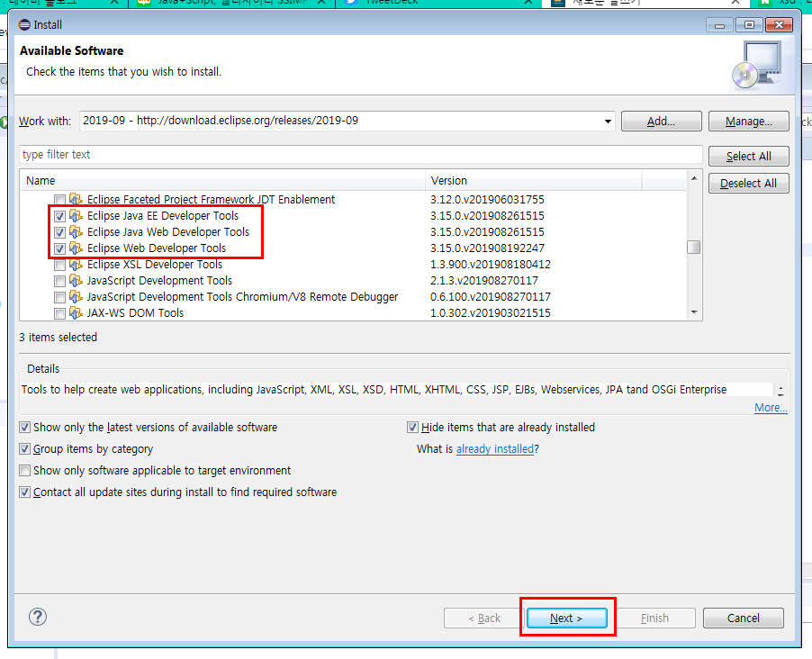The width and height of the screenshot is (812, 659).
Task: Check JAX-WS DOM Tools checkbox
Action: point(59,313)
